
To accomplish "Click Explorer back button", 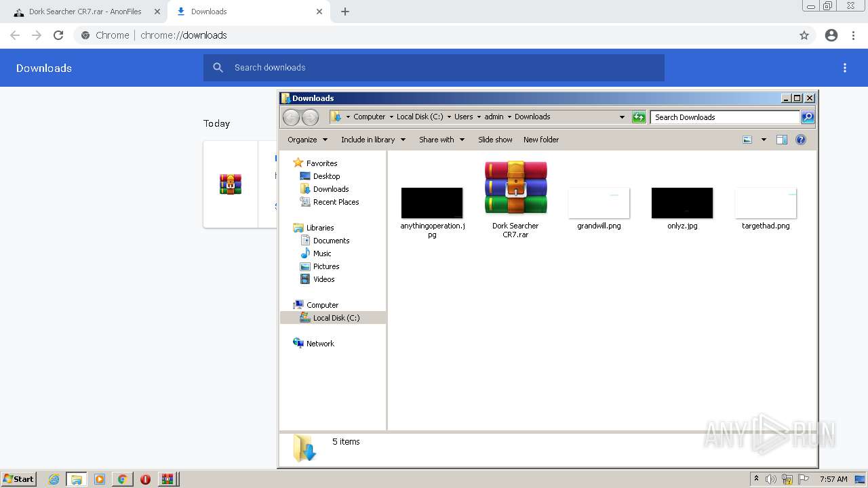I will [291, 117].
